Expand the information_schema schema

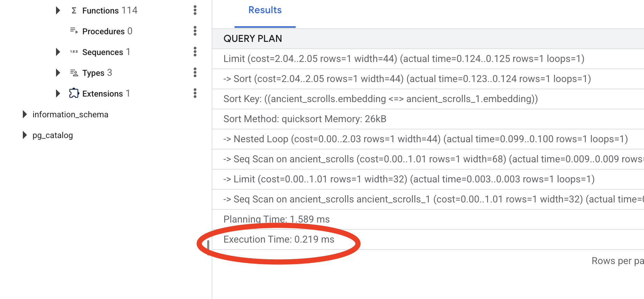(x=25, y=115)
